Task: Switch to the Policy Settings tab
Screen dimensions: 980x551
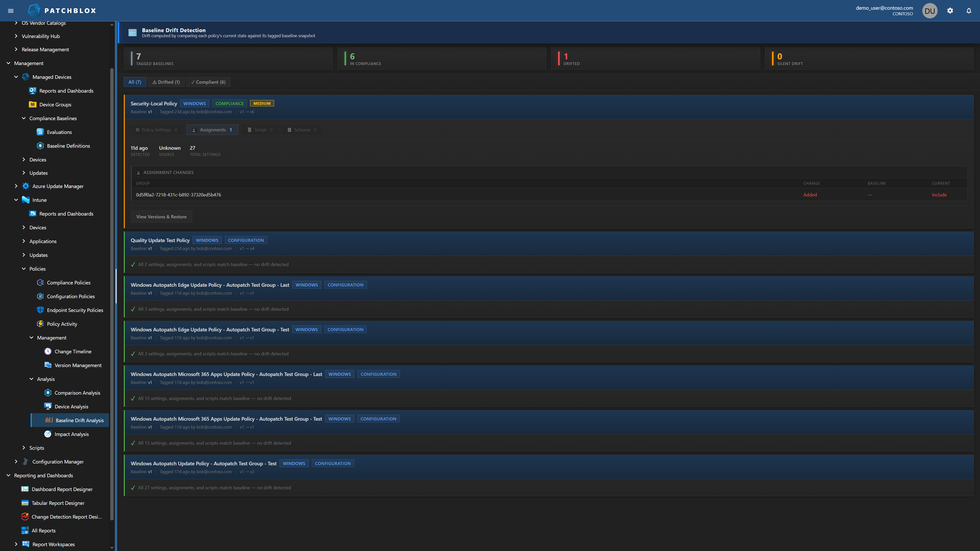Action: coord(156,130)
